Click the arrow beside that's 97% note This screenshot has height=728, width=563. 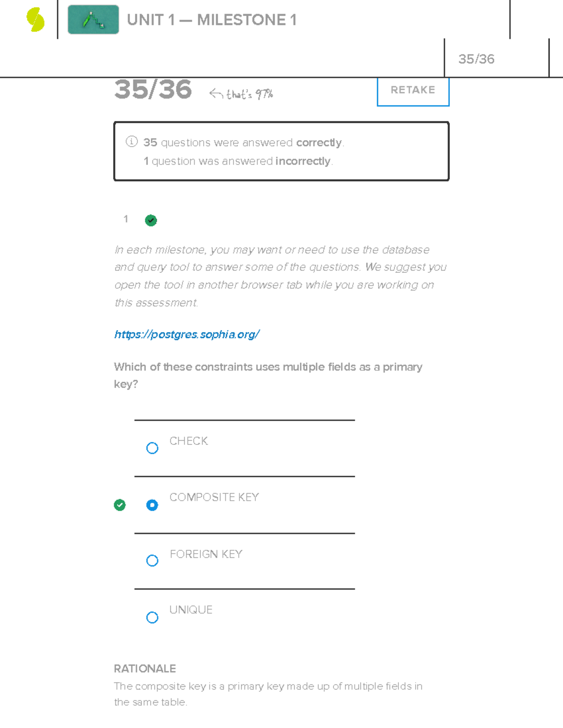pos(216,94)
